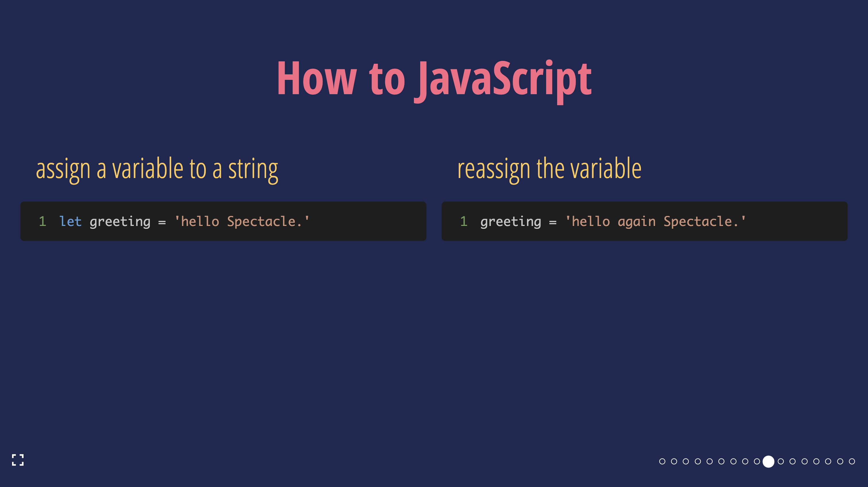Click the 'let greeting' code block
The image size is (868, 487).
[223, 221]
